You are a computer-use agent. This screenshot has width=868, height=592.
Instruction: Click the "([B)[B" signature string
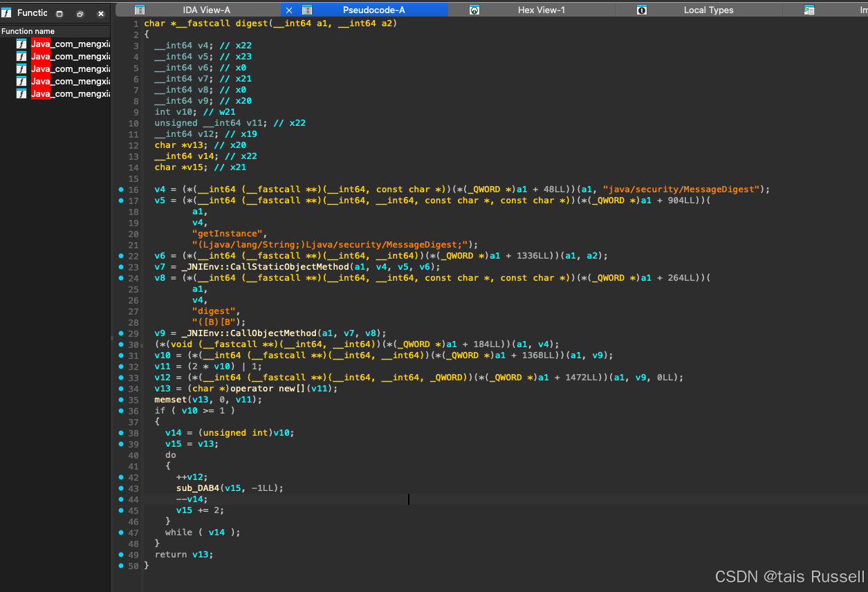216,322
